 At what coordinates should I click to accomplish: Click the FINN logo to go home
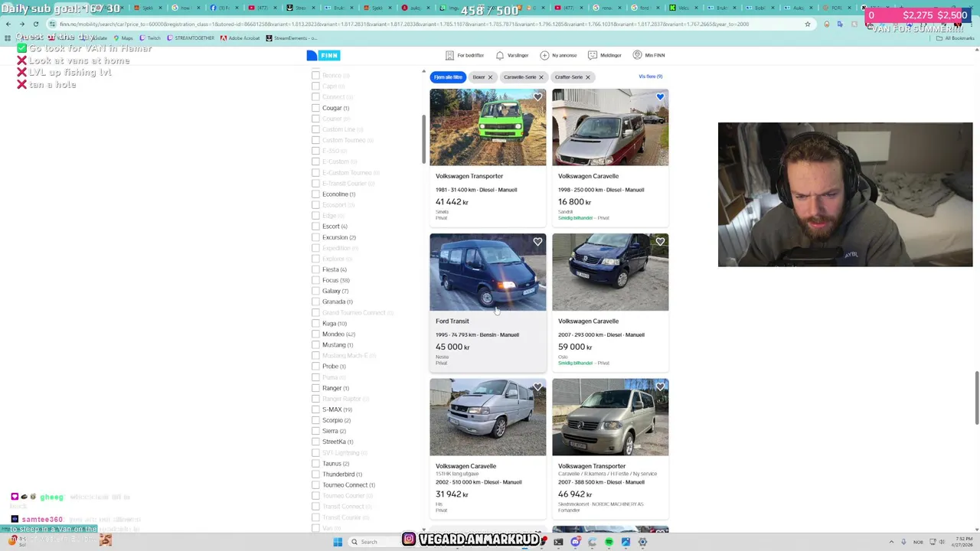323,55
